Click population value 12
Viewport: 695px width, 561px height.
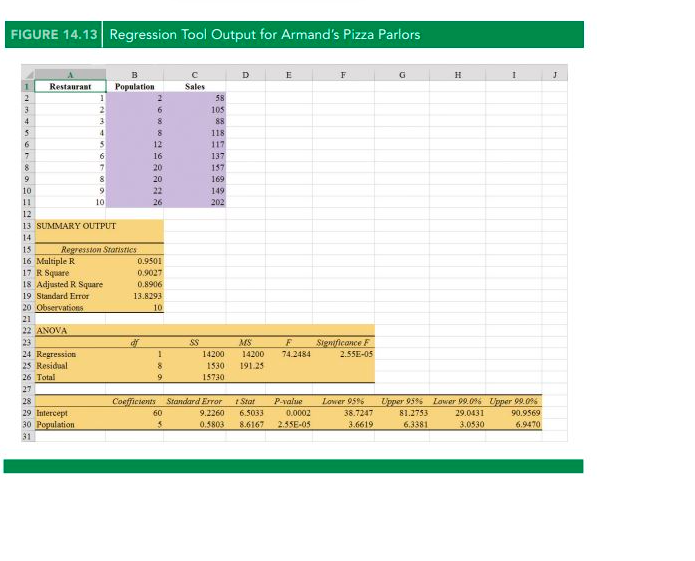[157, 144]
